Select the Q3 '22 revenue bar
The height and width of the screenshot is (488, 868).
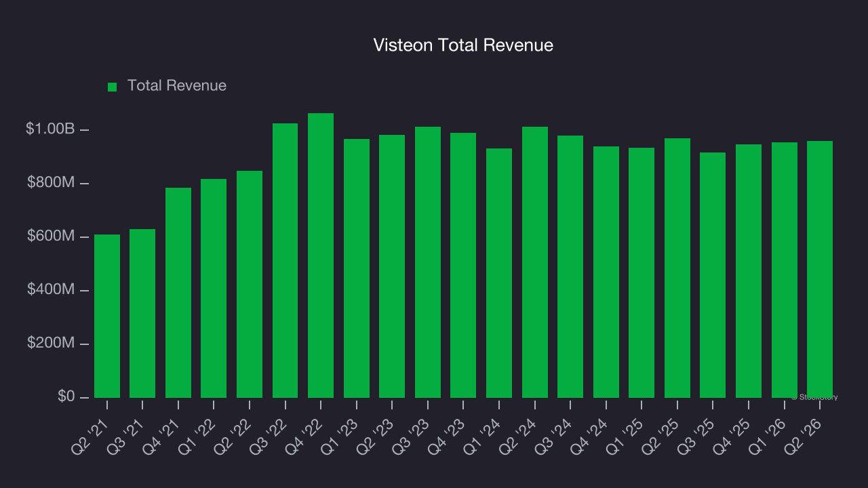click(x=285, y=260)
